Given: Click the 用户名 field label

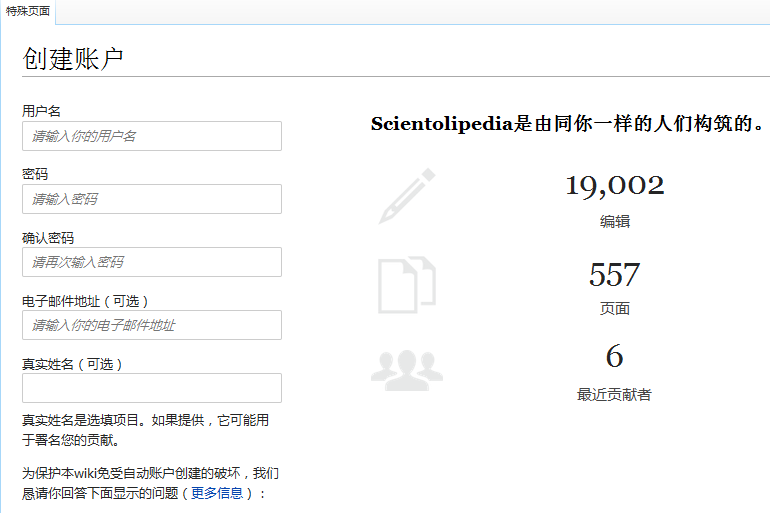Looking at the screenshot, I should pyautogui.click(x=41, y=111).
